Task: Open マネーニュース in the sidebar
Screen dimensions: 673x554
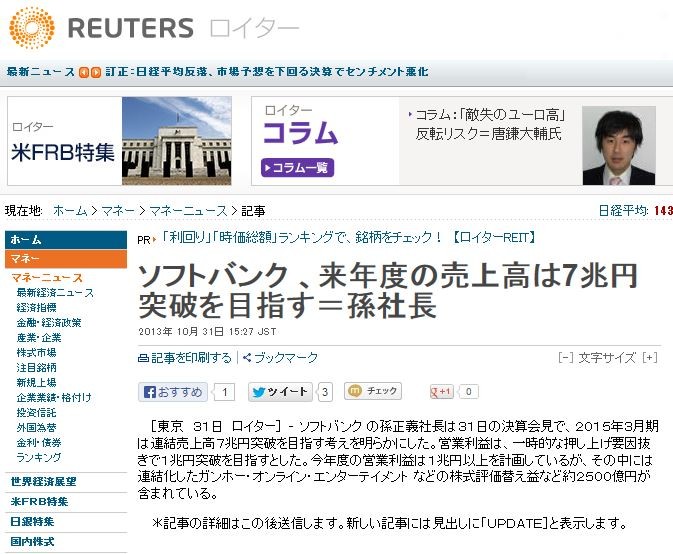Action: (x=47, y=278)
